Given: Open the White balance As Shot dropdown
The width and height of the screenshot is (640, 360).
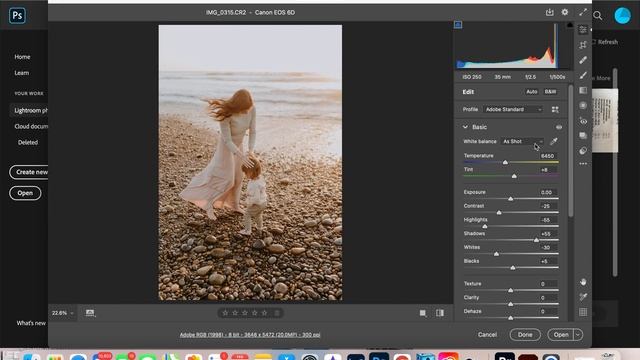Looking at the screenshot, I should 522,142.
